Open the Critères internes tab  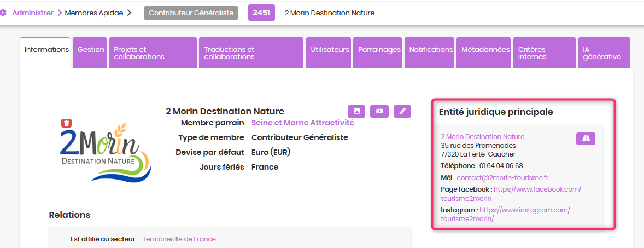click(x=545, y=53)
